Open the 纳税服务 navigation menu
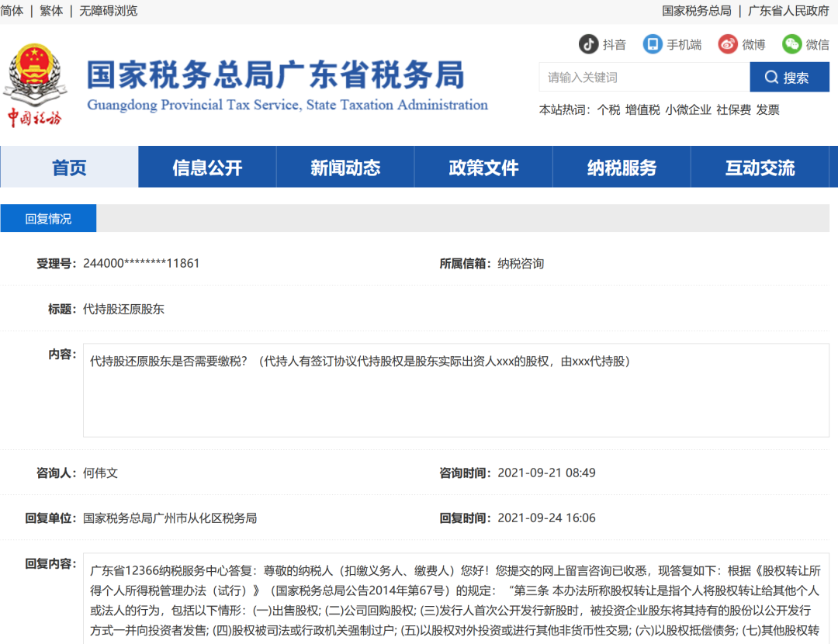 click(x=622, y=167)
